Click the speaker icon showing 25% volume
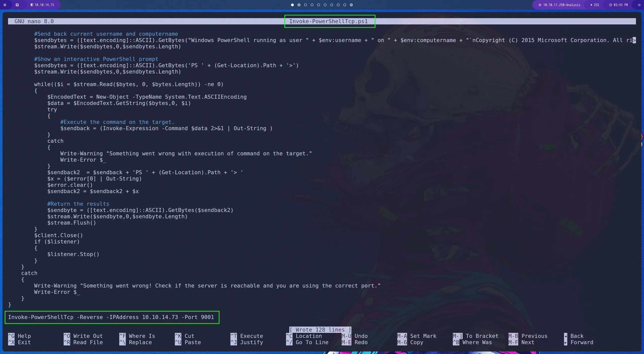Viewport: 644px width, 354px height. [591, 5]
